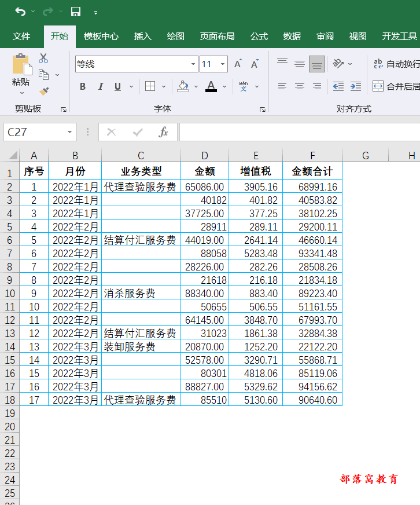420x505 pixels.
Task: Click the 合并后居中 merge button
Action: 396,86
